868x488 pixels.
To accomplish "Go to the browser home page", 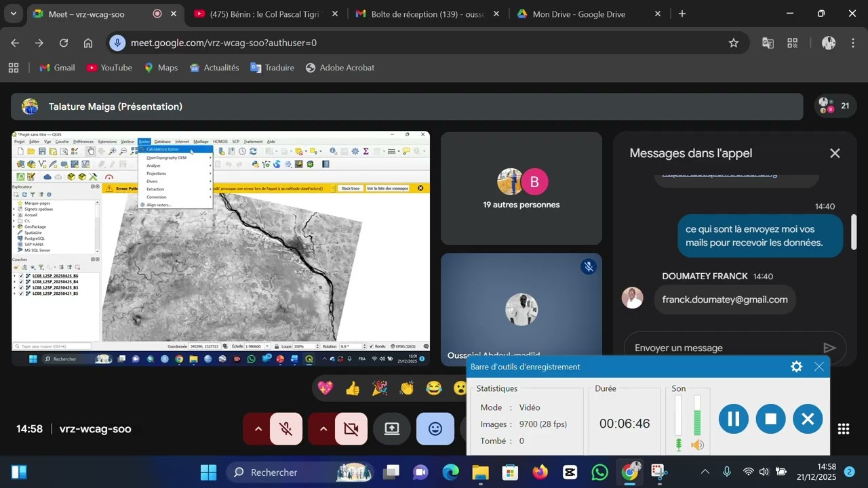I will coord(88,43).
